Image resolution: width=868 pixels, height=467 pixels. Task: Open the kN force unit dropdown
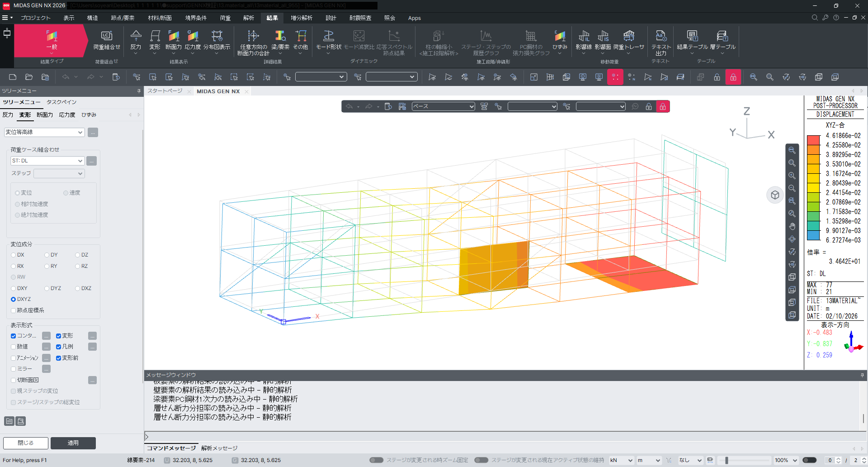coord(621,460)
